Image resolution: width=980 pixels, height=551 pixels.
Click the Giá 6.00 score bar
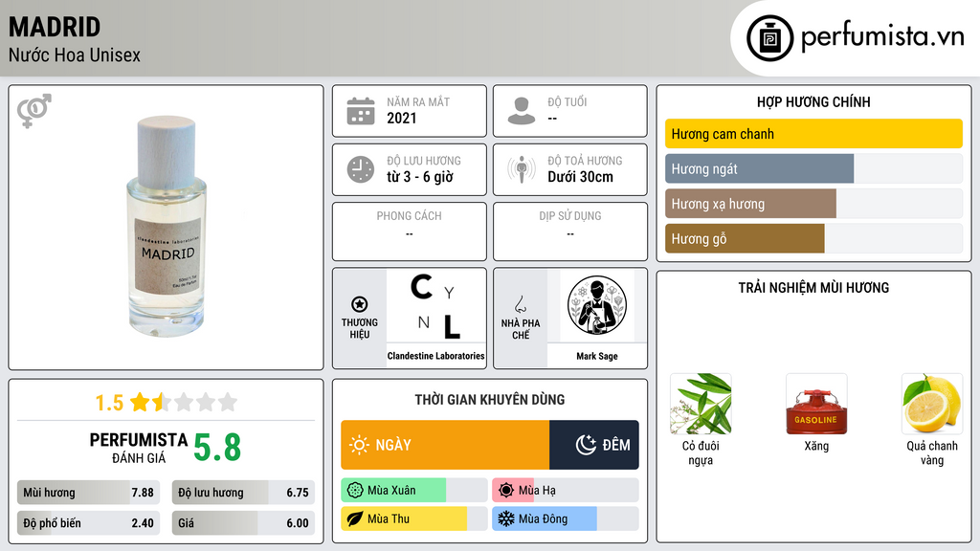pyautogui.click(x=243, y=523)
